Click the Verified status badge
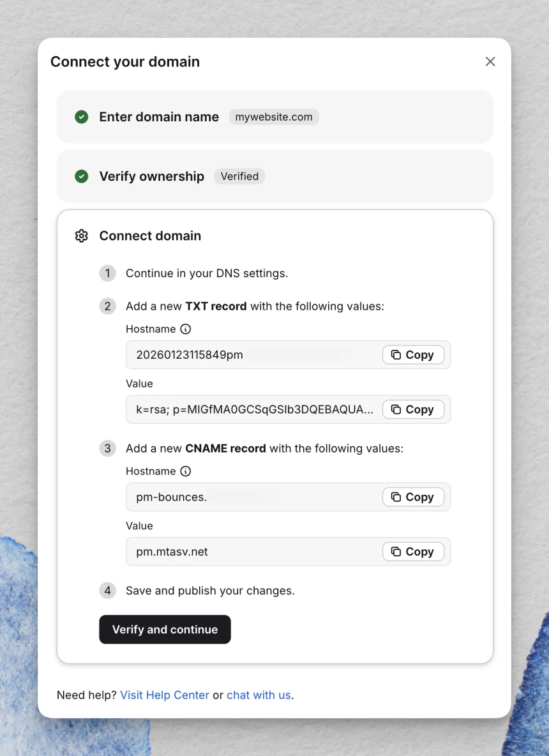 pos(239,176)
